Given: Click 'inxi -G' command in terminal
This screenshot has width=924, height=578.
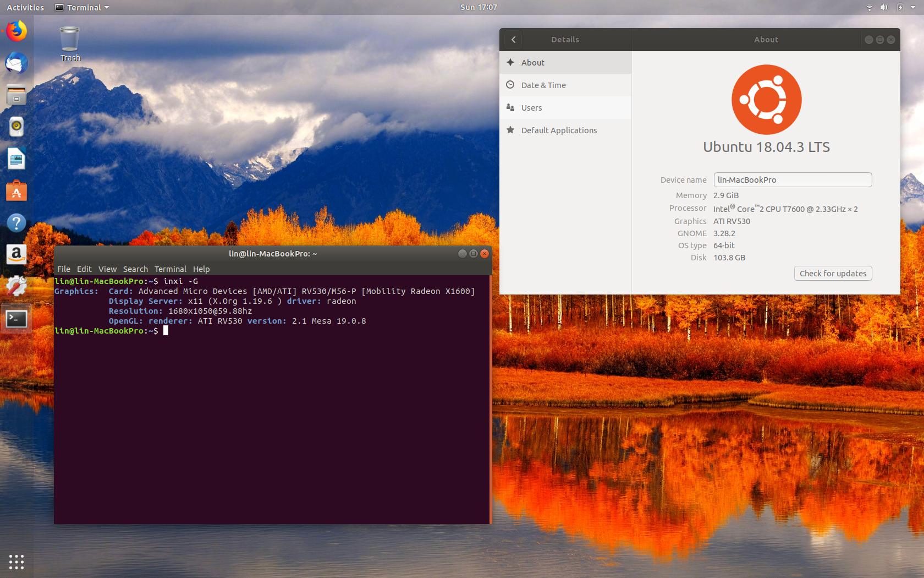Looking at the screenshot, I should (180, 281).
